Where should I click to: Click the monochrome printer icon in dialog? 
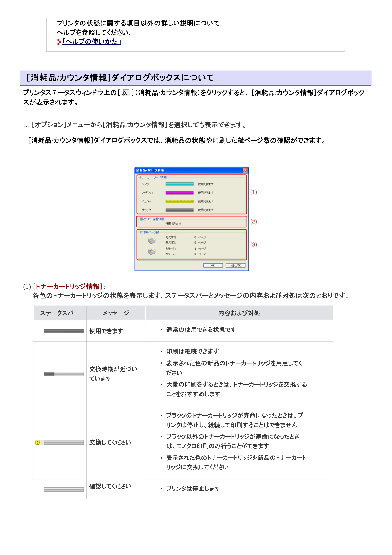152,240
